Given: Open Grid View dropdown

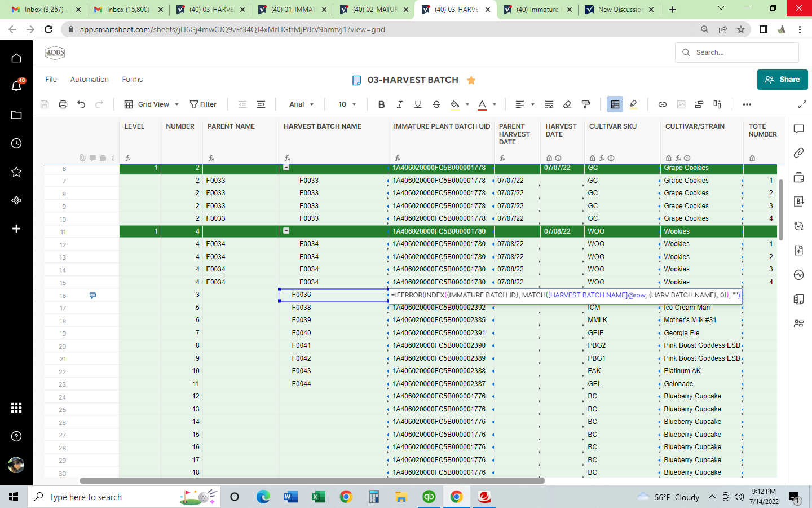Looking at the screenshot, I should (152, 104).
